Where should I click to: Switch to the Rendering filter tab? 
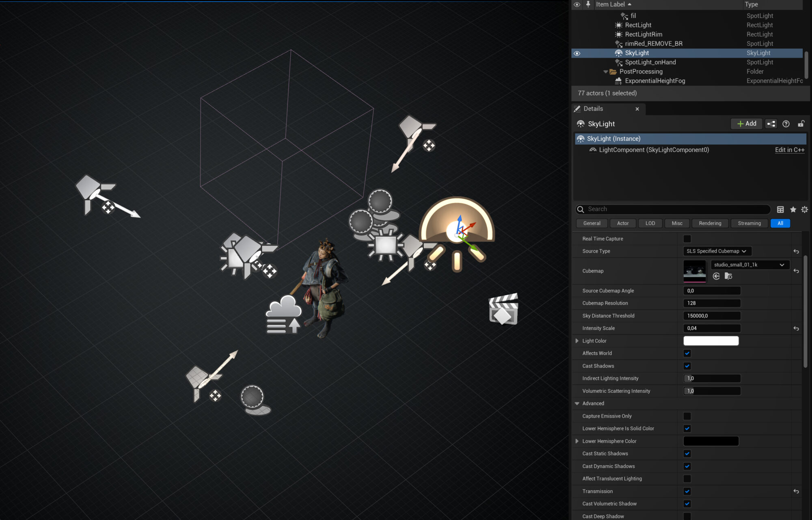click(710, 223)
